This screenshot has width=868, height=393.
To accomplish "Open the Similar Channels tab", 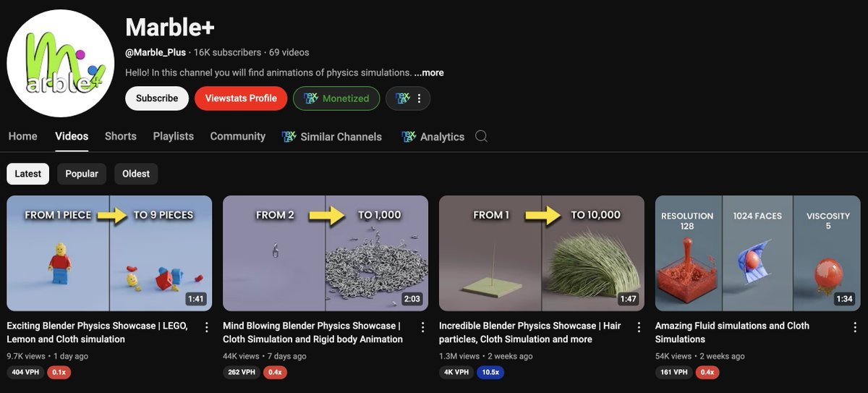I will tap(333, 136).
